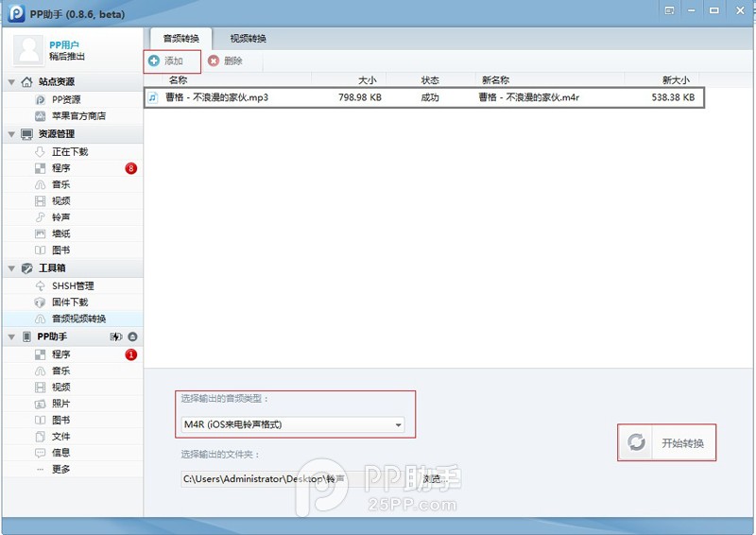Image resolution: width=756 pixels, height=535 pixels.
Task: Click the eject device icon
Action: pos(132,337)
